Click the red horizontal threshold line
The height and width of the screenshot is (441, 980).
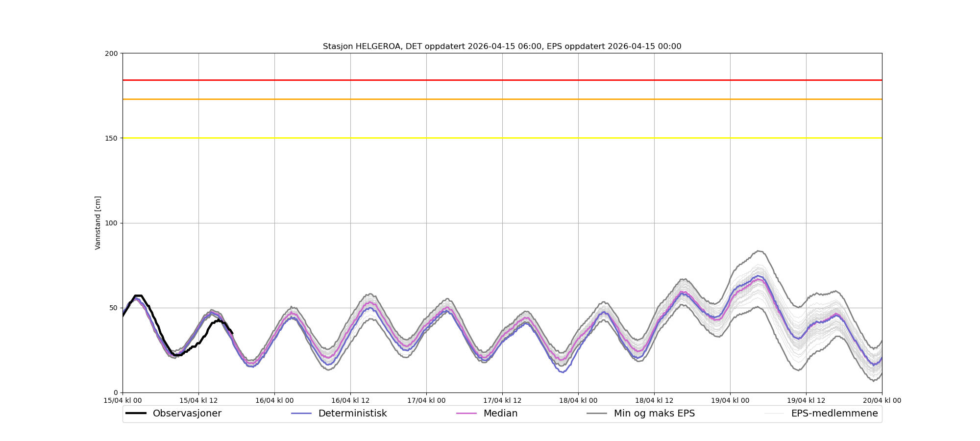[502, 80]
